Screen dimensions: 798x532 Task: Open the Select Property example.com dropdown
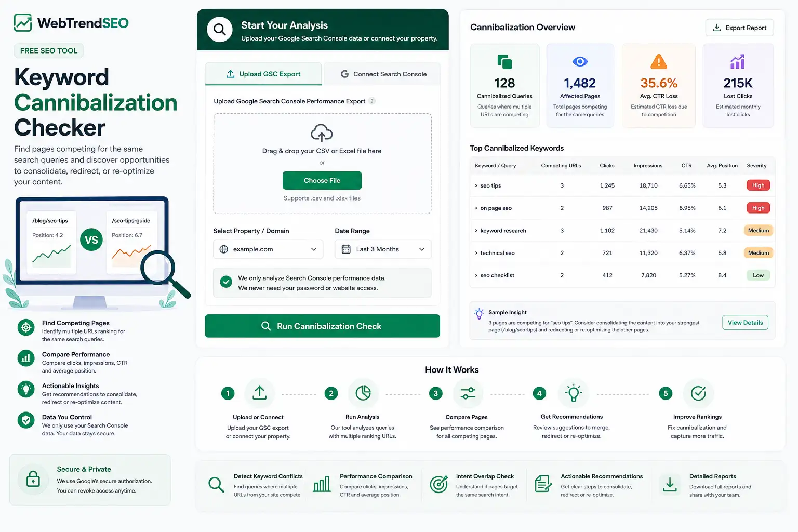point(268,249)
